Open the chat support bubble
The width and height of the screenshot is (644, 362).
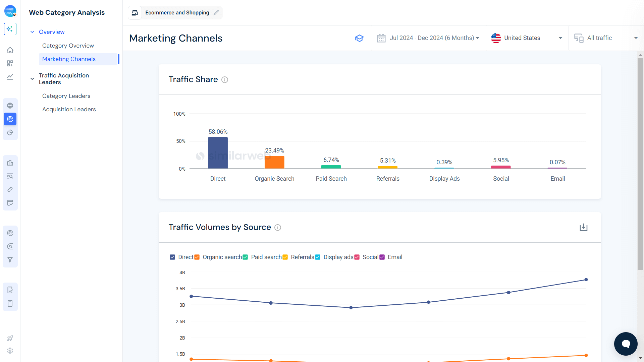[626, 344]
